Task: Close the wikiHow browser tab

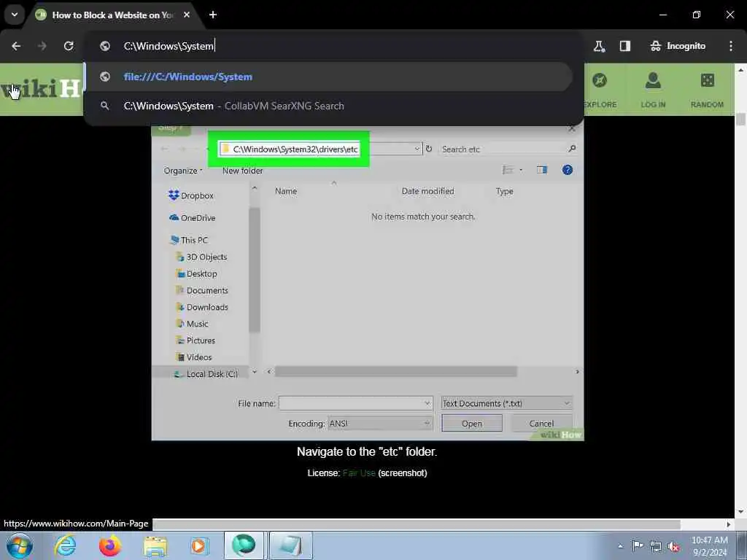Action: click(187, 15)
